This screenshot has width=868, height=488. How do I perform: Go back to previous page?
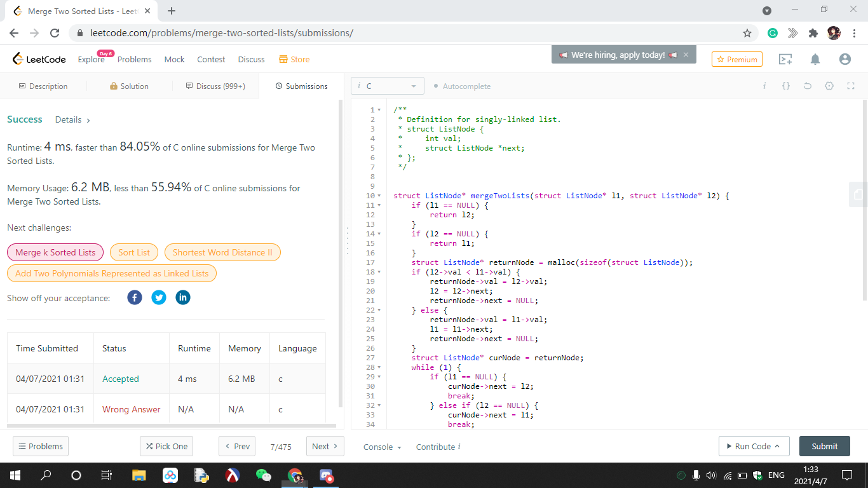(14, 33)
